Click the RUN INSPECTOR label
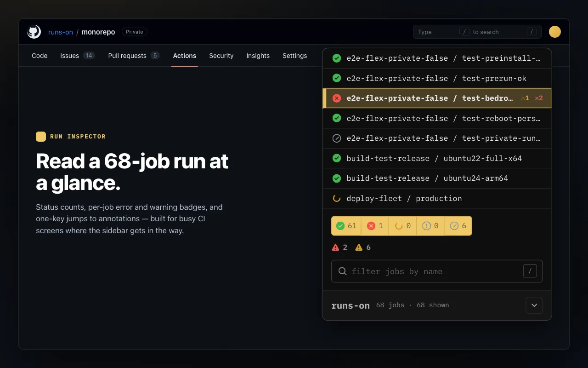Screen dimensions: 588x368 click(78, 137)
